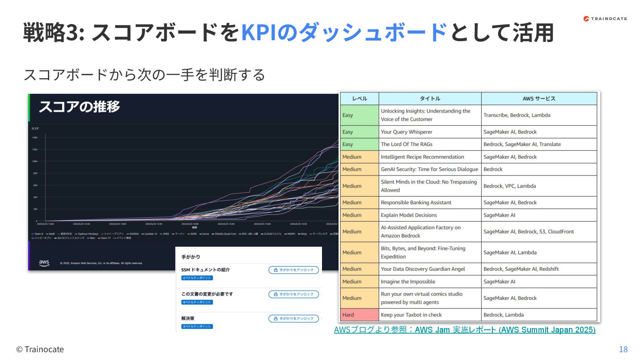644x362 pixels.
Task: Click the slide number 18
Action: pyautogui.click(x=623, y=349)
